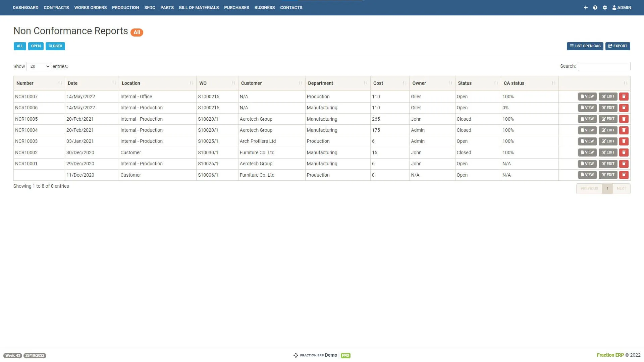Filter reports with CLOSED button
Image resolution: width=644 pixels, height=362 pixels.
55,46
